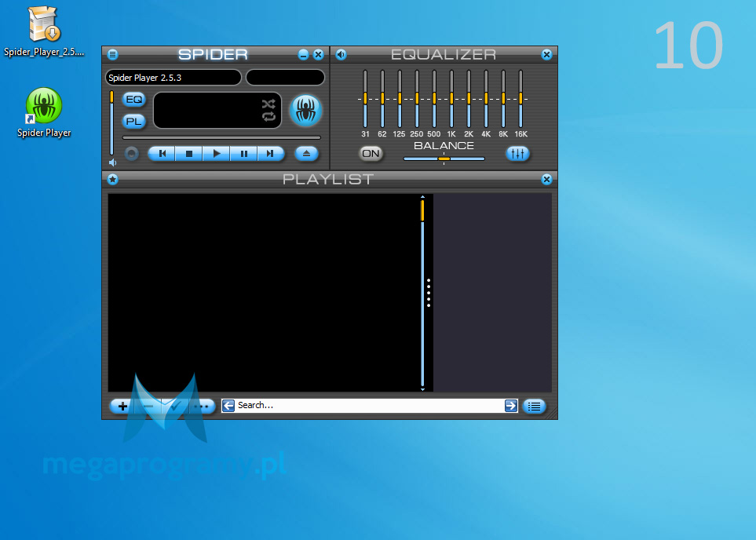
Task: Open equalizer presets button
Action: pyautogui.click(x=518, y=154)
